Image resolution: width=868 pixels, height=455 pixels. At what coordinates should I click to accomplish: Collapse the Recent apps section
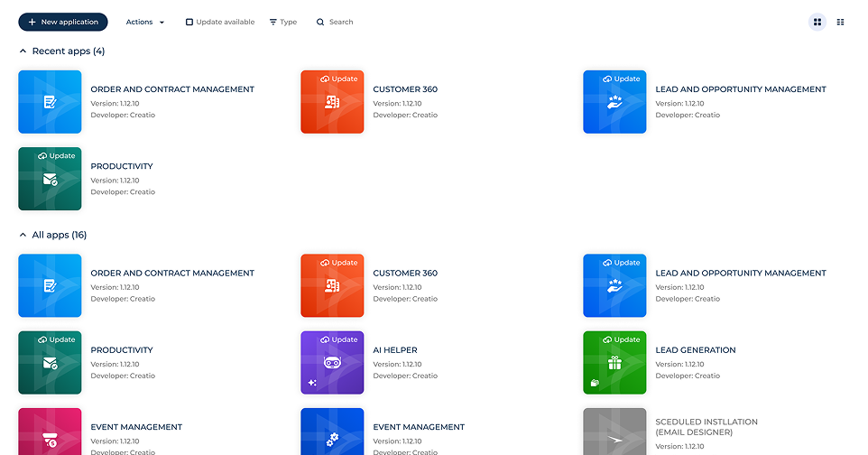[x=23, y=51]
